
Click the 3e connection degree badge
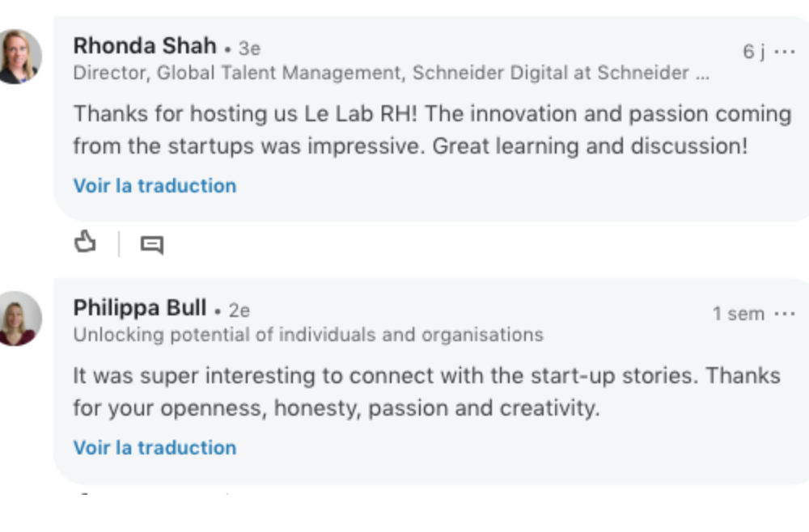tap(249, 49)
